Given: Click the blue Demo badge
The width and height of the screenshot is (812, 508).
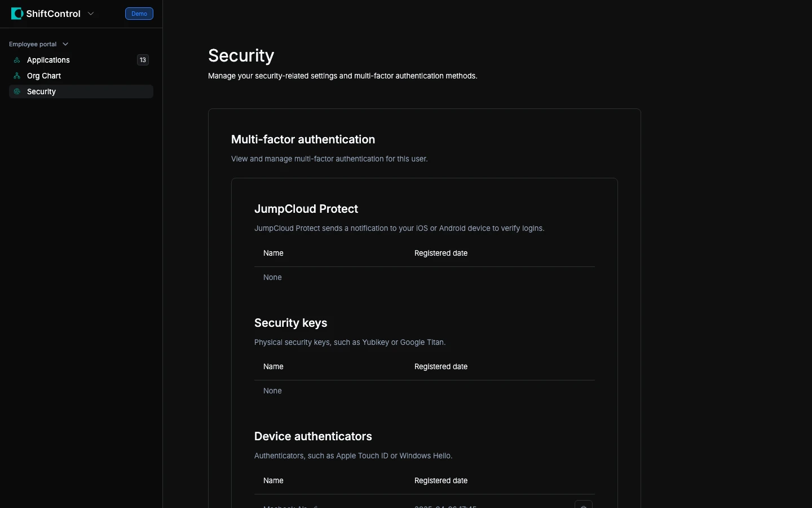Looking at the screenshot, I should tap(139, 14).
